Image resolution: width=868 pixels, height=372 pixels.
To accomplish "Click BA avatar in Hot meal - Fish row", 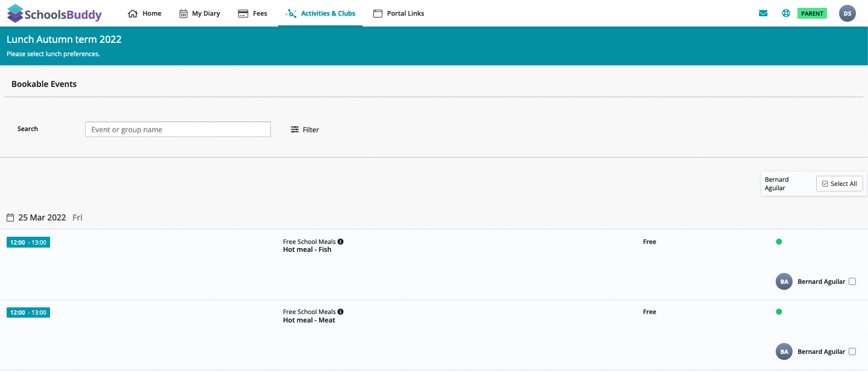I will [x=784, y=281].
